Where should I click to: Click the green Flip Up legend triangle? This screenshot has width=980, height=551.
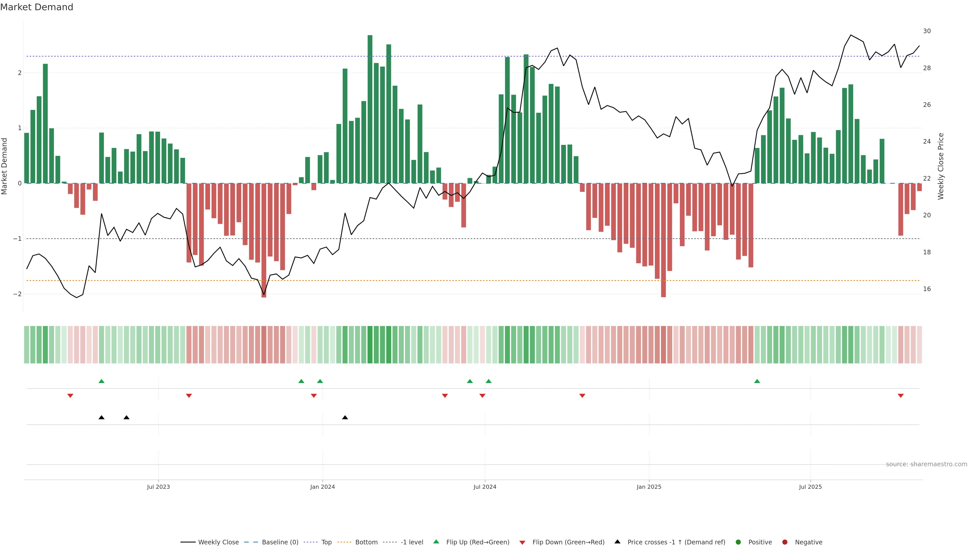tap(436, 542)
